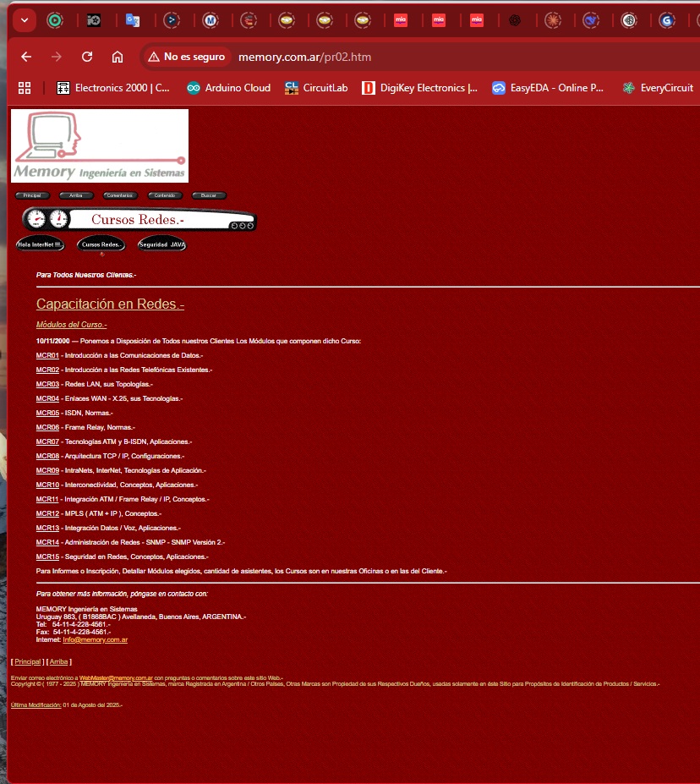The width and height of the screenshot is (700, 784).
Task: Reload the current page
Action: click(x=86, y=57)
